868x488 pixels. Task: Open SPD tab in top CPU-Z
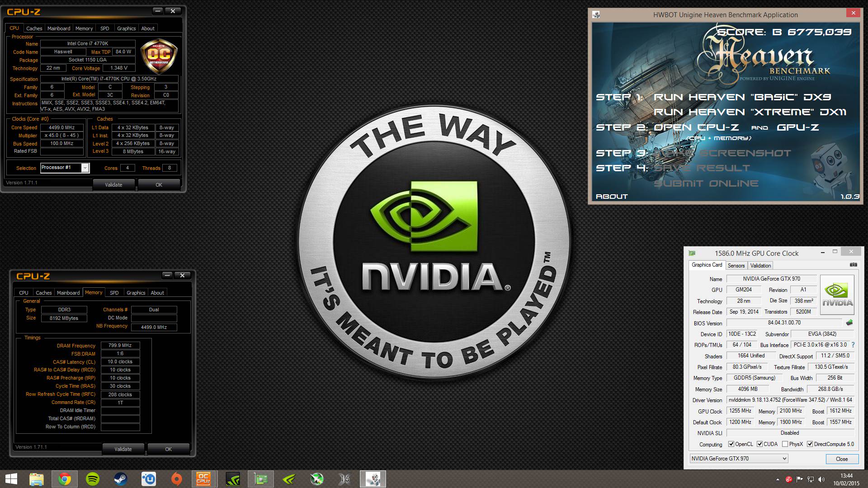click(x=104, y=28)
